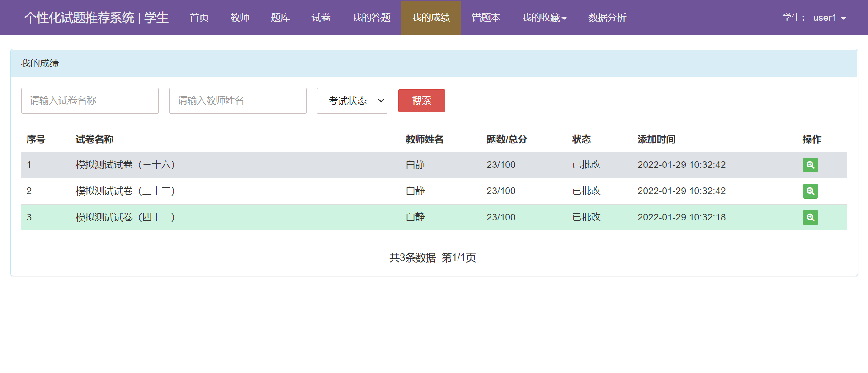Click the 添加时间 column header
The height and width of the screenshot is (373, 868).
pos(656,139)
